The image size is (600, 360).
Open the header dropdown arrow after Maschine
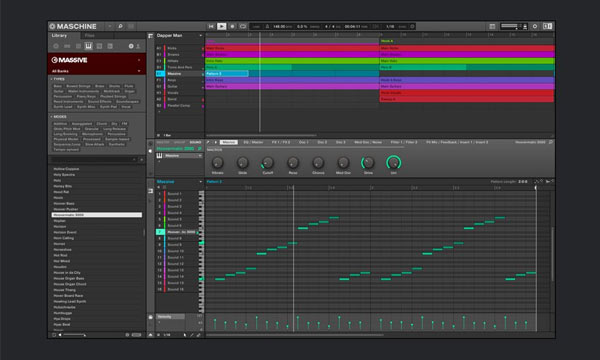pos(109,26)
